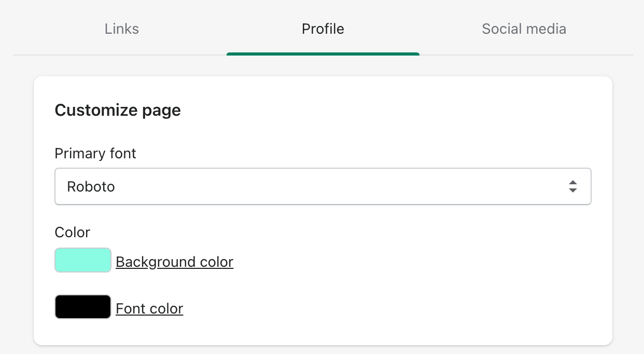Screen dimensions: 644x354
Task: Click the selected Roboto font value
Action: [91, 186]
